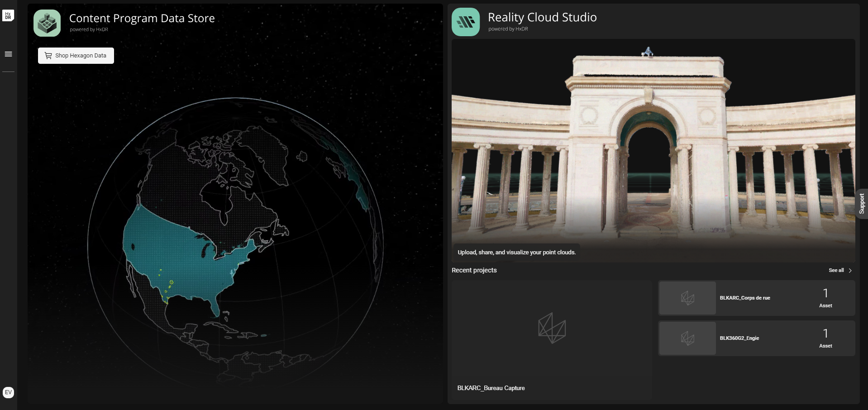Click the point cloud colonnade banner image
Screen dimensions: 868x410
tap(653, 150)
